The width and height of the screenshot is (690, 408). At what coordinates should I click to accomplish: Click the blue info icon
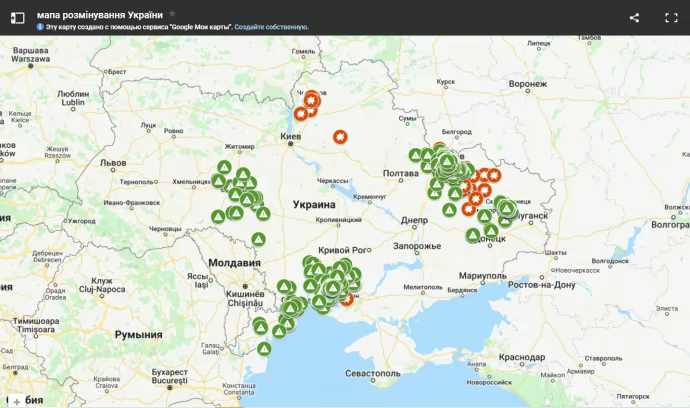pos(40,28)
